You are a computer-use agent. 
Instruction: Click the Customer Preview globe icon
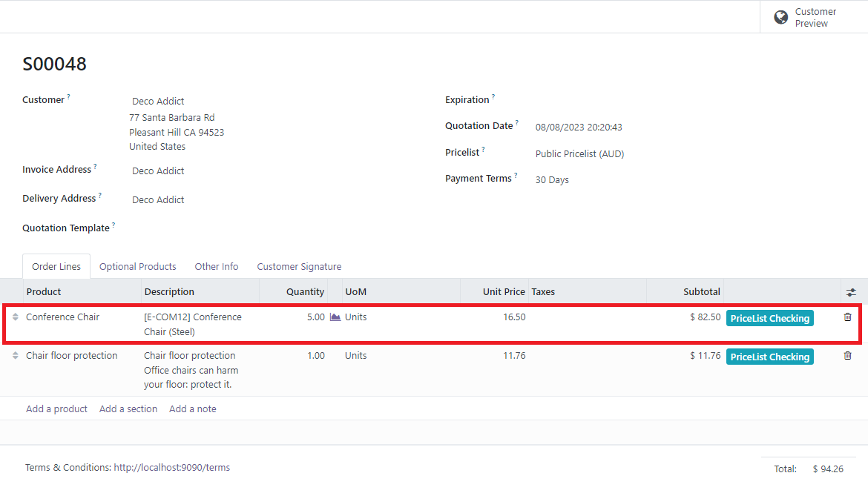click(x=780, y=17)
